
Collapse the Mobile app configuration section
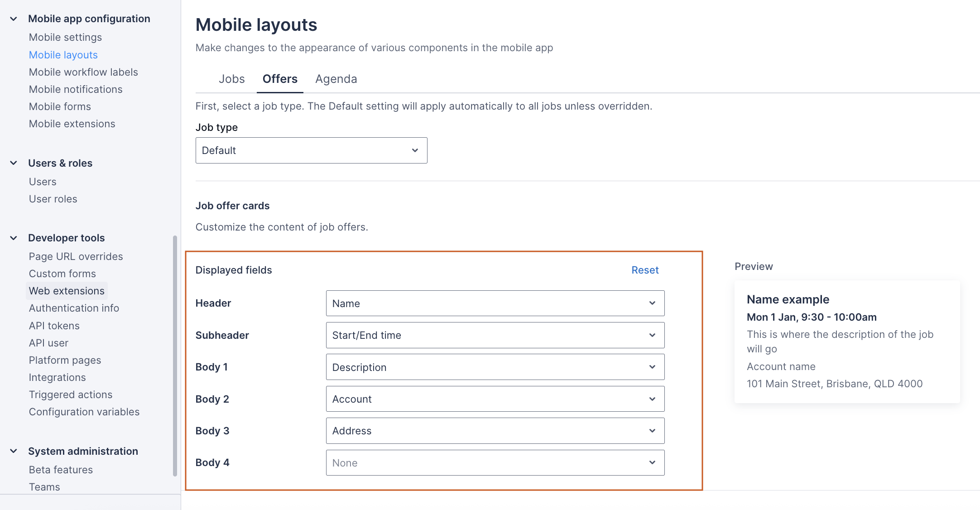tap(14, 19)
